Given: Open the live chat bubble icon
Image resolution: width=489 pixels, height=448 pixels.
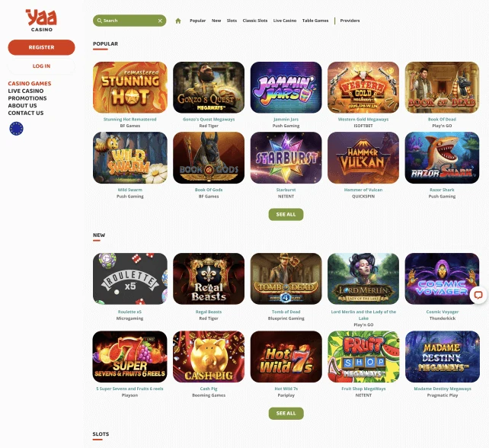Looking at the screenshot, I should tap(478, 295).
